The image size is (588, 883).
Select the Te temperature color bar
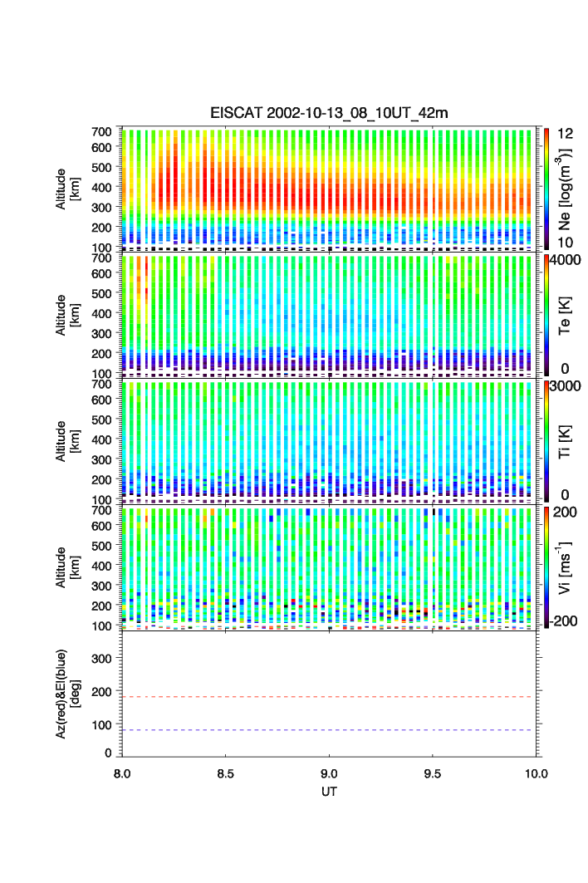[x=546, y=315]
